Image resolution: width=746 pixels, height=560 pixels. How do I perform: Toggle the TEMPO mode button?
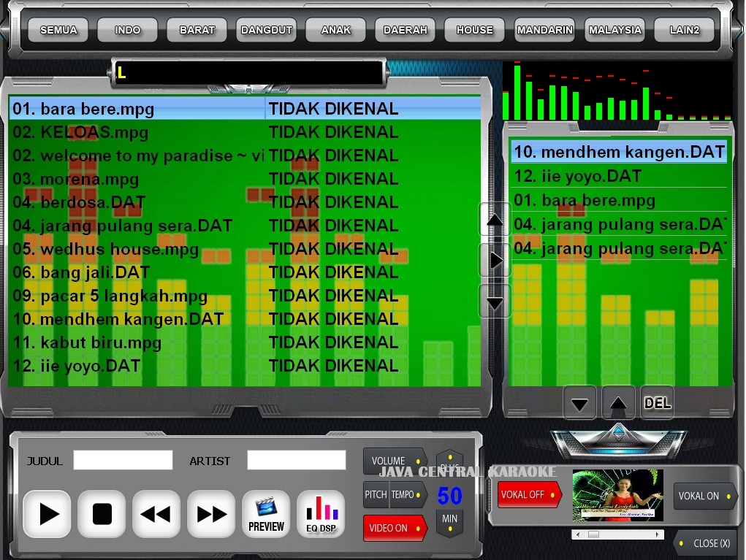407,494
